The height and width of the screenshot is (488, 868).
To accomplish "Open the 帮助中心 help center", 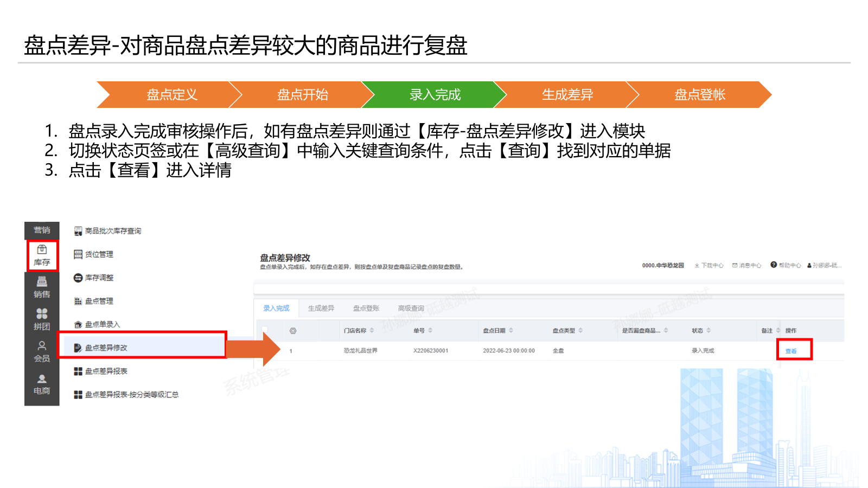I will [786, 265].
